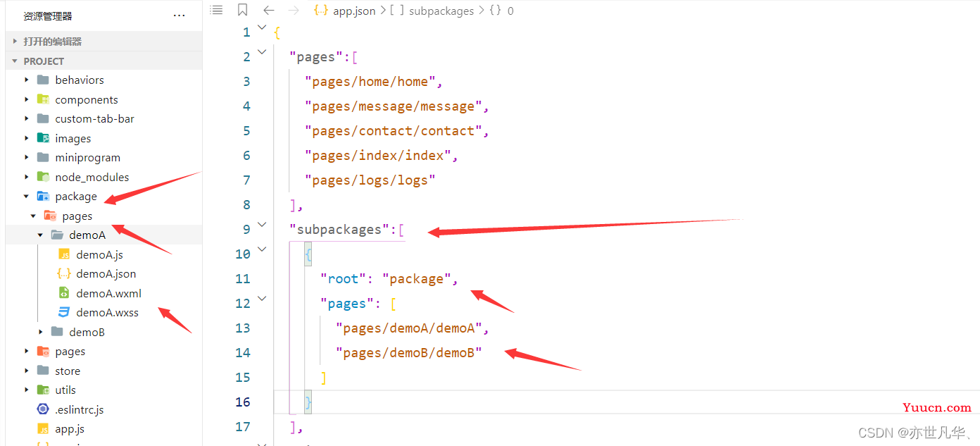Click the JS icon of demoA.js
Viewport: 980px width, 446px height.
coord(64,254)
